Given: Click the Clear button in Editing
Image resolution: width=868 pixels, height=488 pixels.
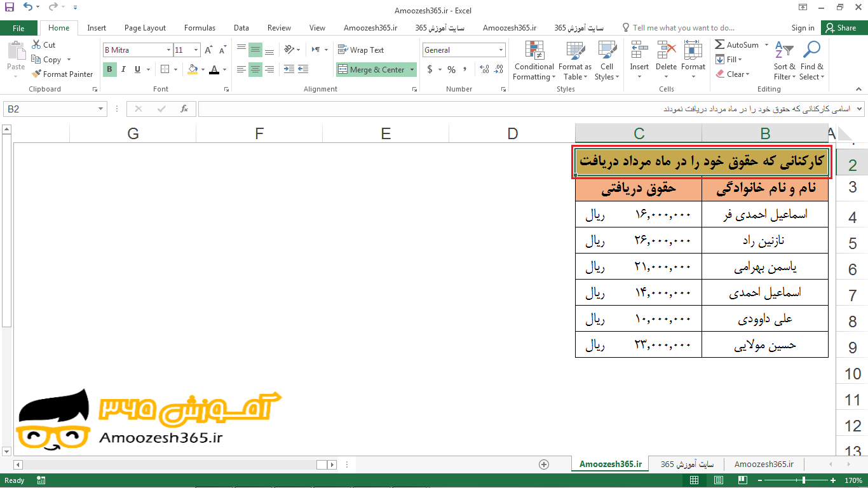Looking at the screenshot, I should click(732, 74).
